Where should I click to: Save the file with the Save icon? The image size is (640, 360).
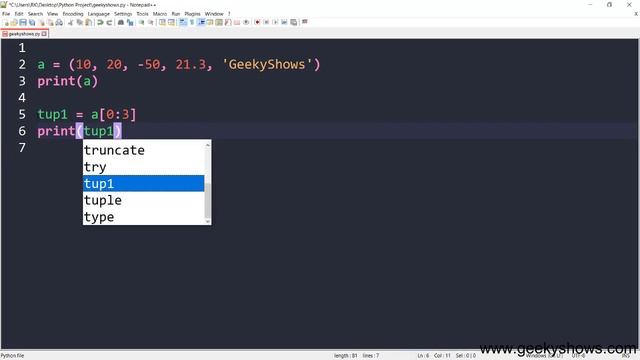click(x=23, y=22)
